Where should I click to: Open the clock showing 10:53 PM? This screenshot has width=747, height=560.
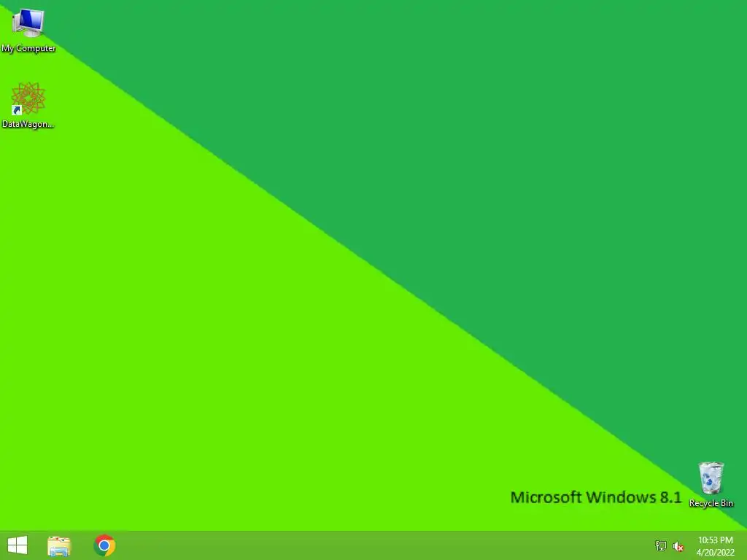pyautogui.click(x=715, y=540)
